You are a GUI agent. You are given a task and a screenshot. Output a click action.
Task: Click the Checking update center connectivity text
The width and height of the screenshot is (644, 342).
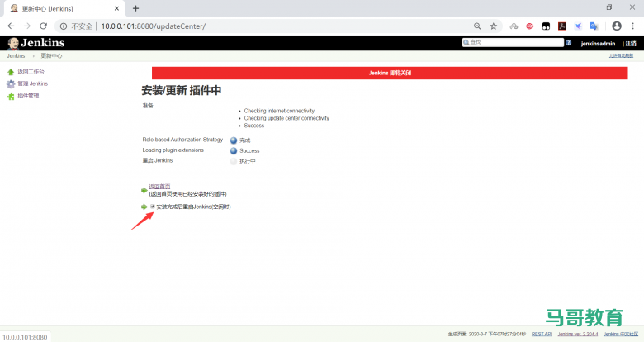tap(286, 118)
